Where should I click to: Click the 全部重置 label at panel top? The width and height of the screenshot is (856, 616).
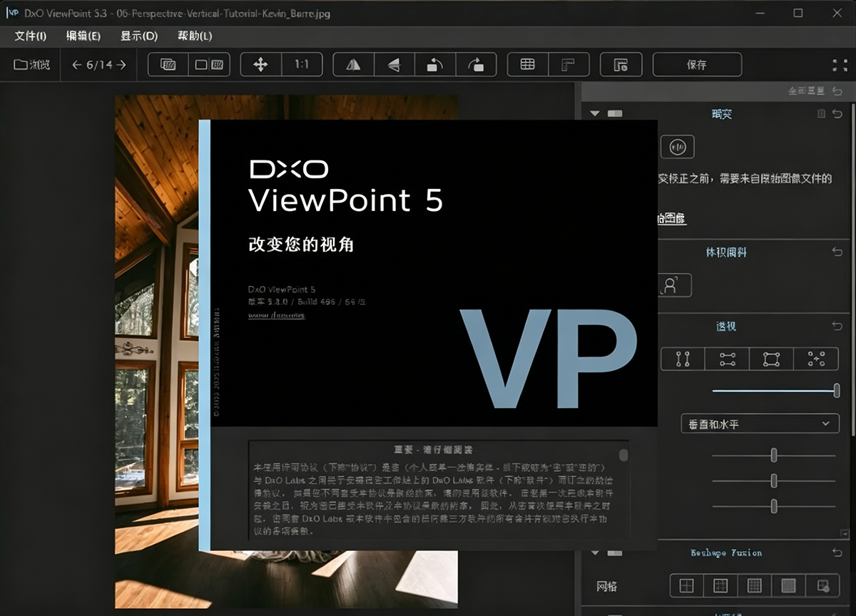tap(807, 91)
